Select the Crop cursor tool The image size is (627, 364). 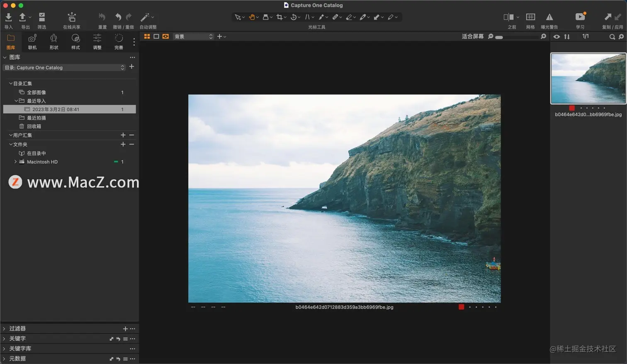coord(279,17)
